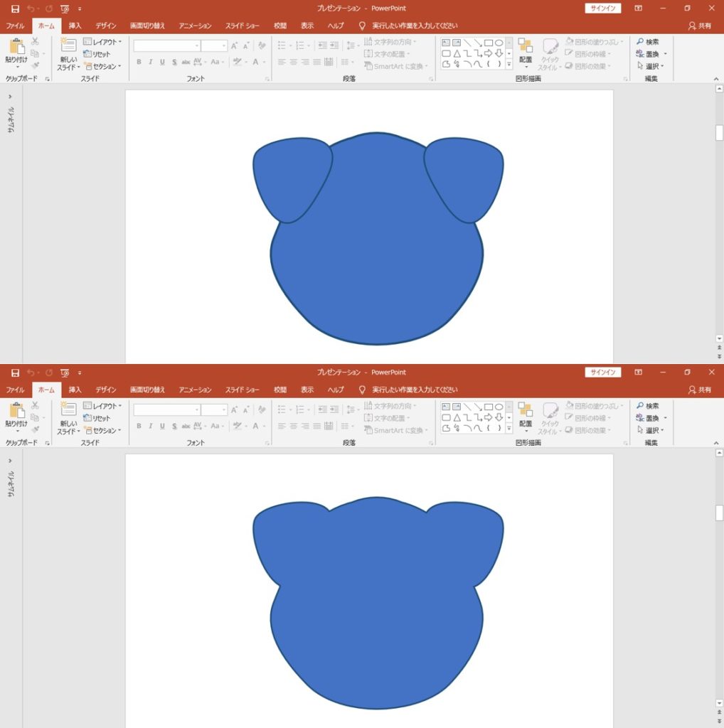This screenshot has width=724, height=728.
Task: Click Share (共有) button in the bottom window
Action: (700, 390)
